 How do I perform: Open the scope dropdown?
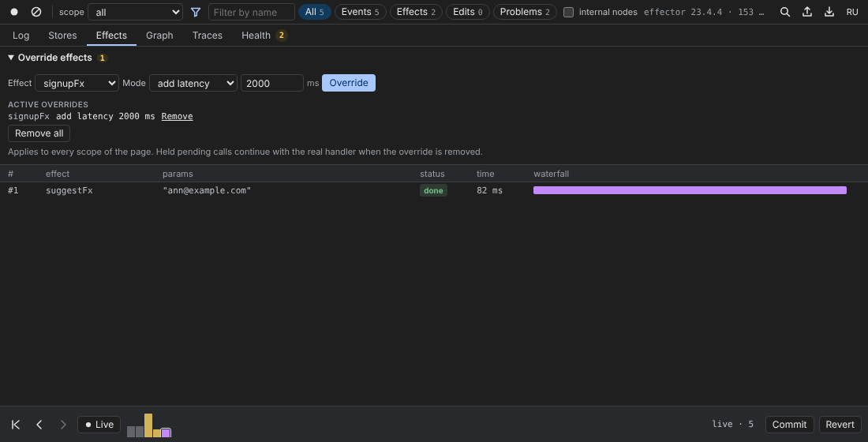[x=135, y=12]
